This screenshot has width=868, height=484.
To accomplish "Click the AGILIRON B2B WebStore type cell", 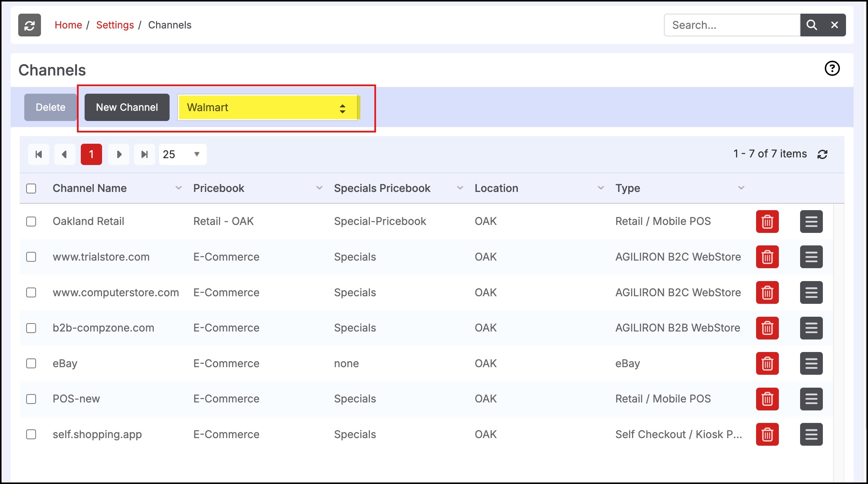I will tap(678, 328).
